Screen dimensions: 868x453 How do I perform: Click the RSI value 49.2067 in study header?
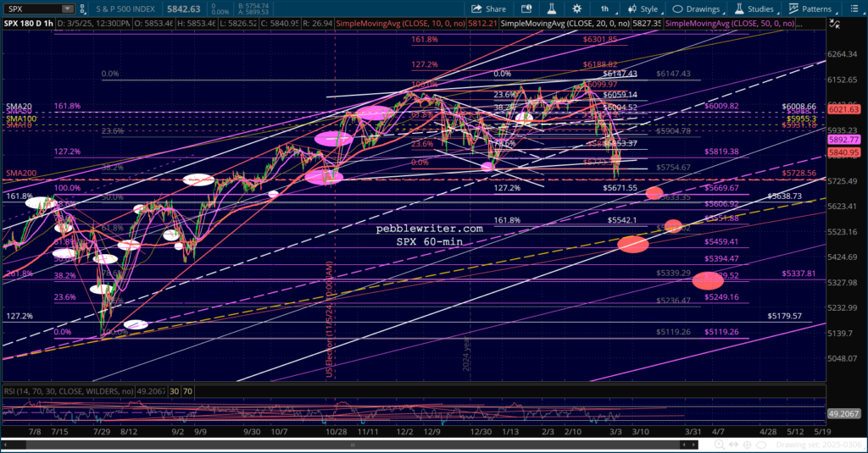click(x=151, y=391)
